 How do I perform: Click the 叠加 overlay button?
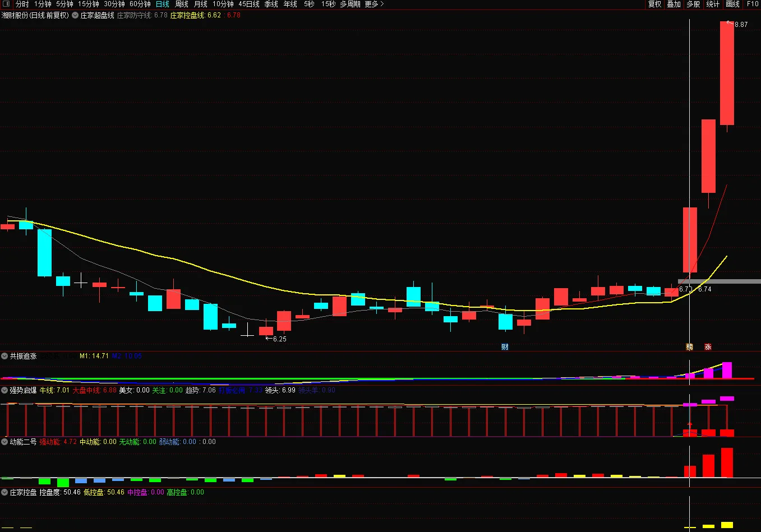pyautogui.click(x=674, y=4)
